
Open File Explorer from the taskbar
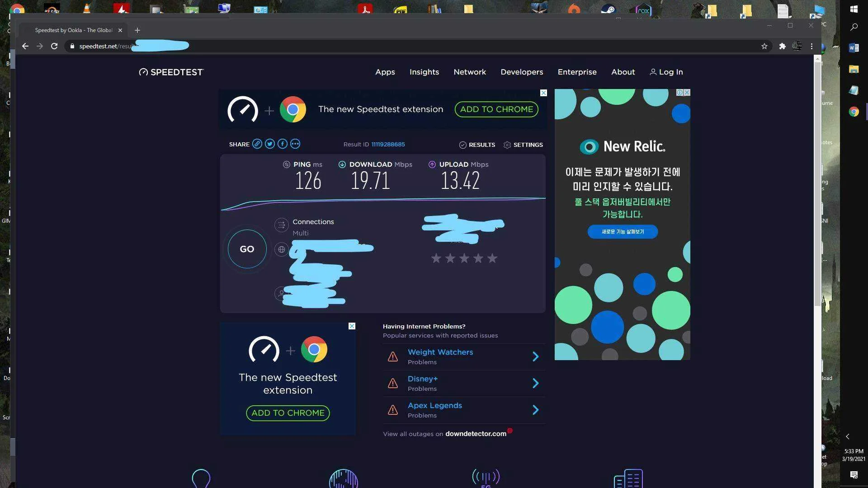(x=854, y=69)
